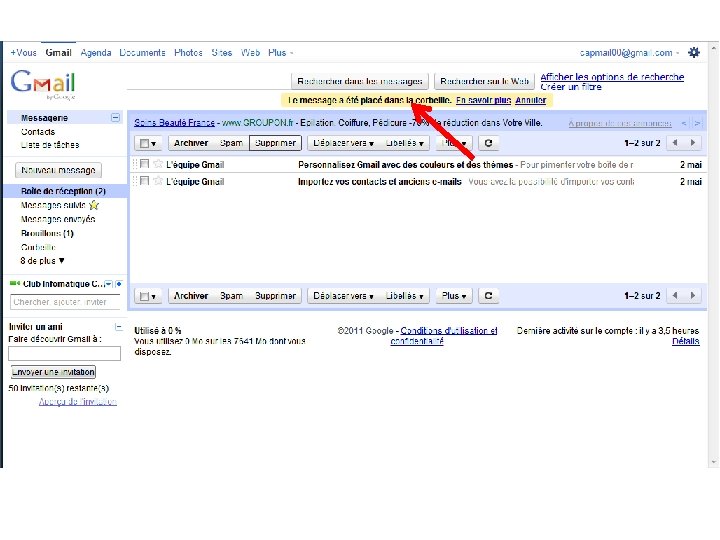Go to previous page with bottom arrow
Viewport: 720px width, 540px height.
tap(675, 296)
